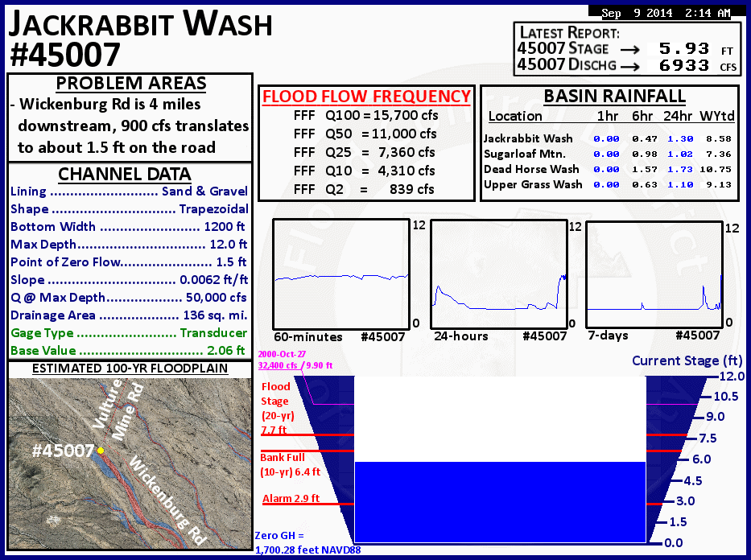Screen dimensions: 751x560
Task: Click the 7.5 mark on stage scale
Action: [x=708, y=438]
